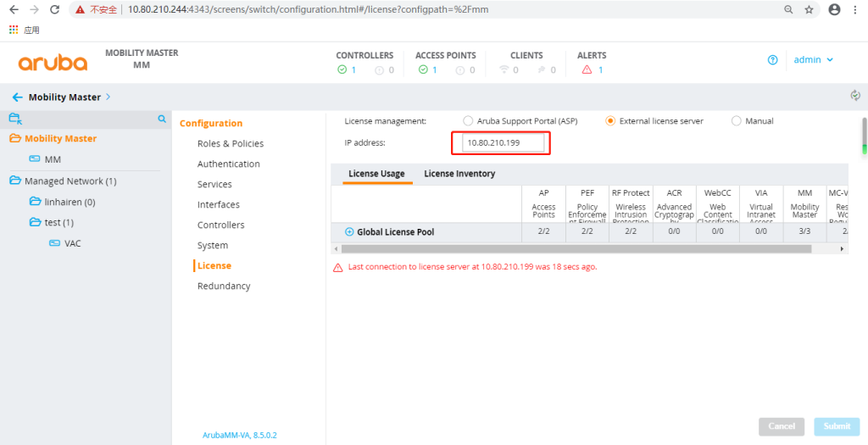Click the AP Access Points column header

coord(543,205)
